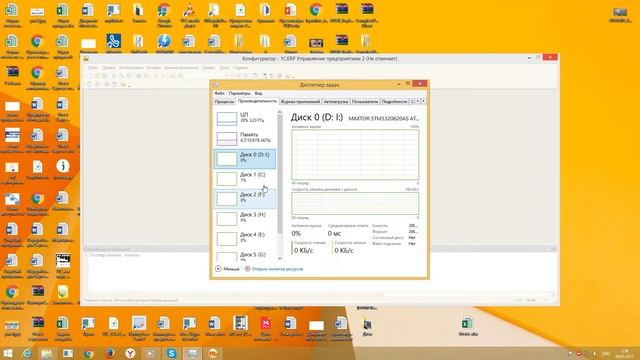
Task: Select Диск 0 (D: I:) in sidebar
Action: 245,158
